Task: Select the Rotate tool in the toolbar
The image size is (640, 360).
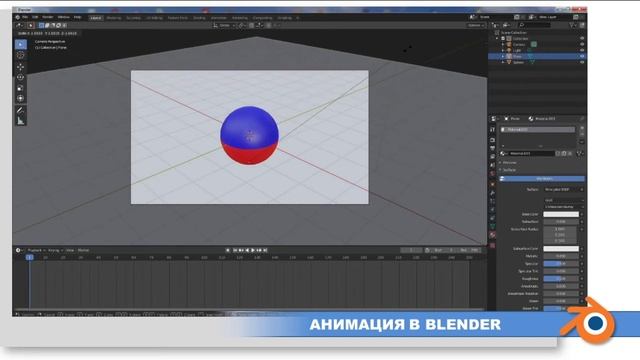Action: pyautogui.click(x=20, y=77)
